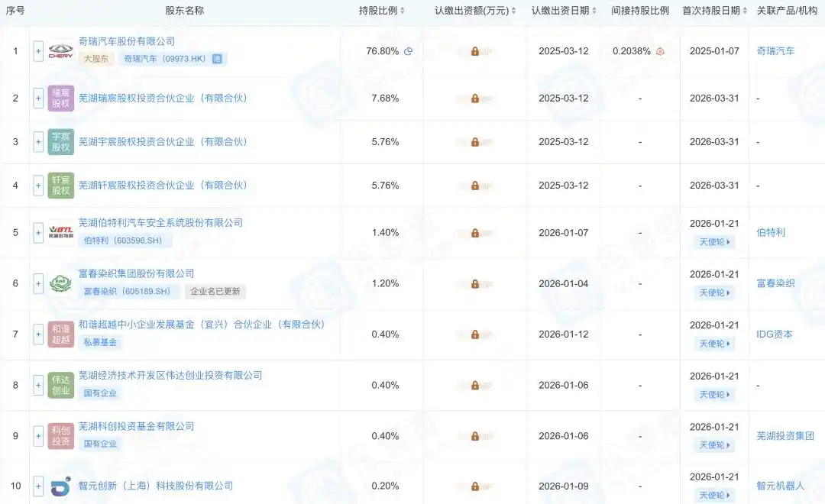
Task: Open related product link 奇瑞汽车
Action: [x=775, y=51]
